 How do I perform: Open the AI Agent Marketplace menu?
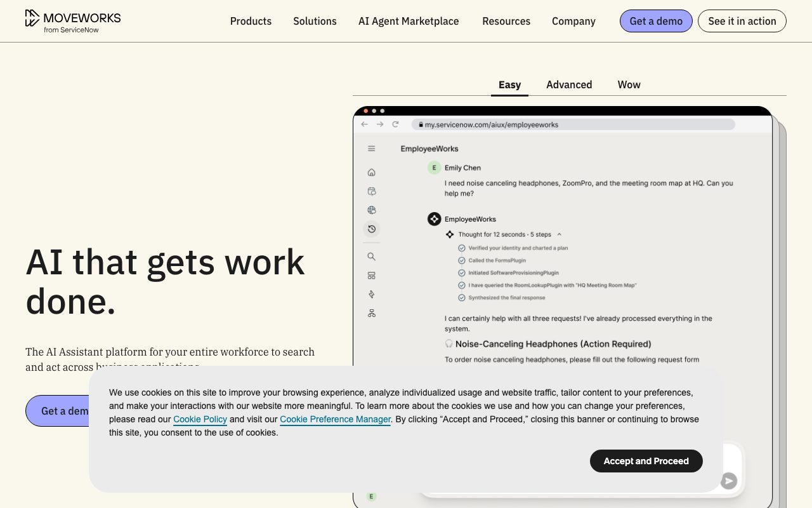(x=409, y=21)
